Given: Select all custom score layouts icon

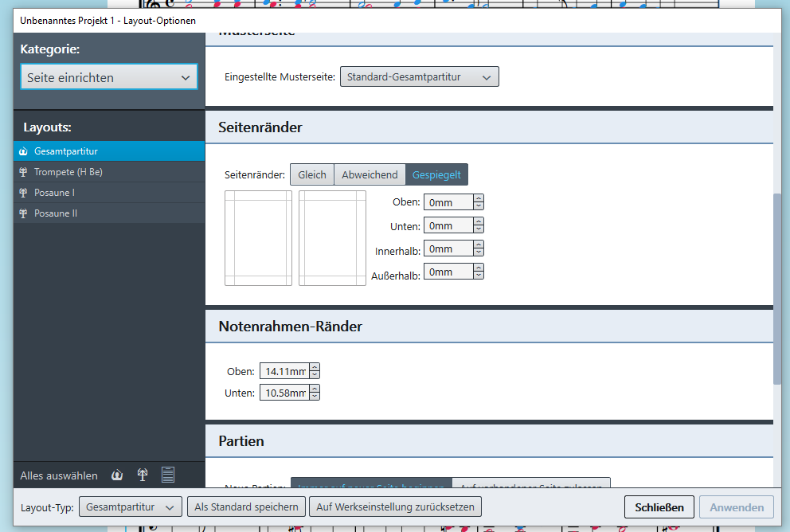Looking at the screenshot, I should (x=168, y=475).
